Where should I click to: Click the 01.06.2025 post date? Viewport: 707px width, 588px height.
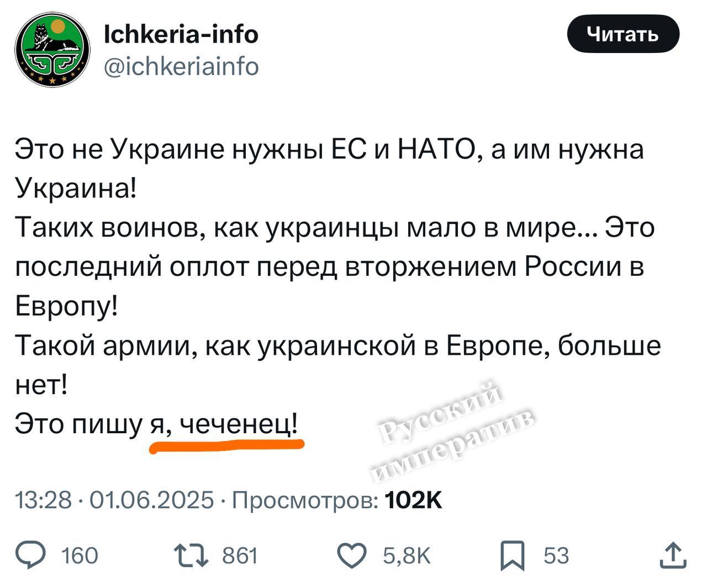point(151,500)
